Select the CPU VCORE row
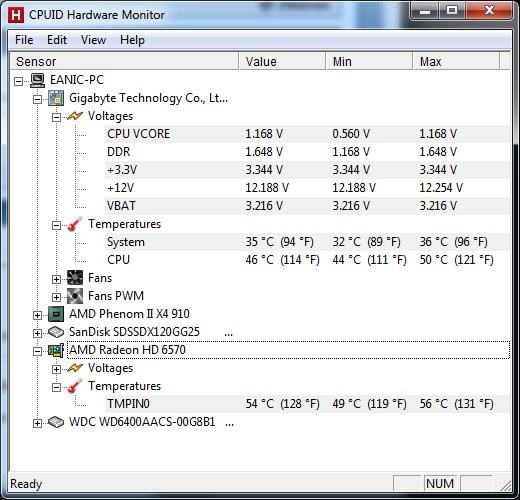The height and width of the screenshot is (500, 520). point(307,134)
